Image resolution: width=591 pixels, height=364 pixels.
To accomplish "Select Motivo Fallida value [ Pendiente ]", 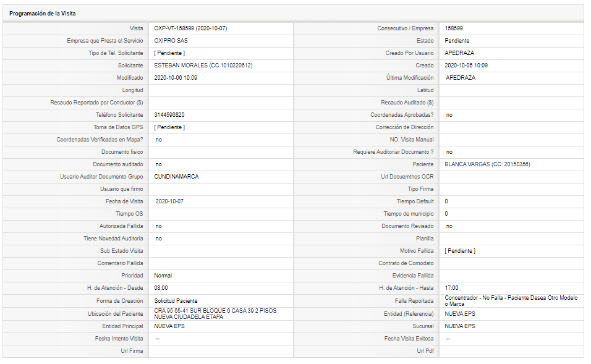I will click(460, 251).
